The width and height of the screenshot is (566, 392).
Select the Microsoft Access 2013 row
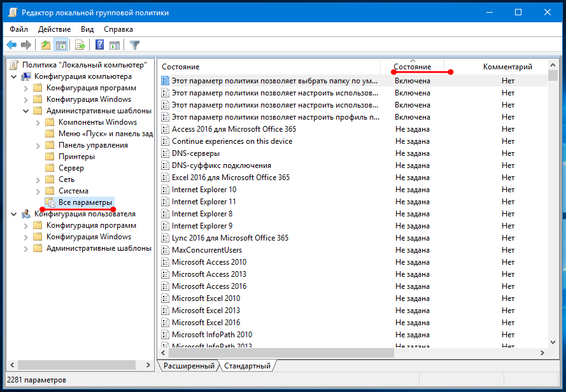tap(209, 274)
